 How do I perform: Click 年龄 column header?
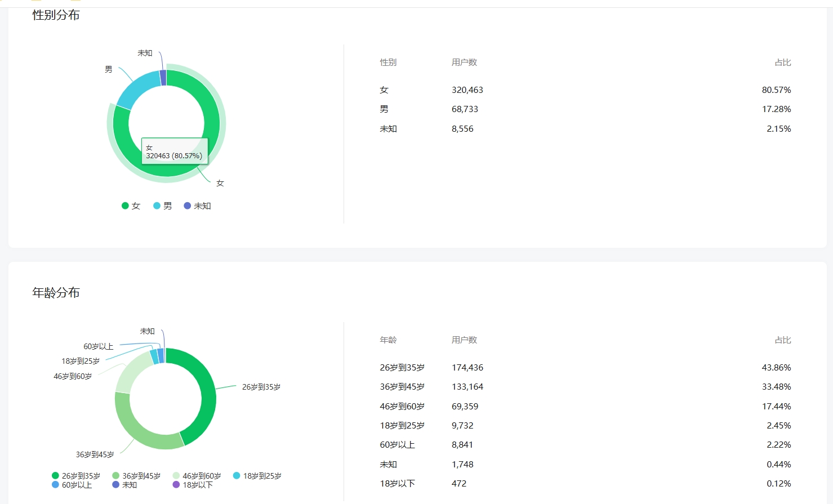coord(388,340)
